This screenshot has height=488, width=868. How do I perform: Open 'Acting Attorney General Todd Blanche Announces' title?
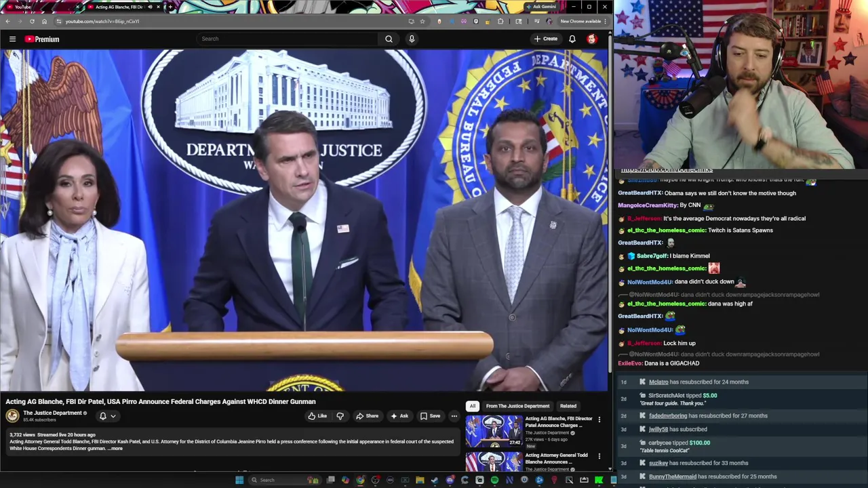556,458
